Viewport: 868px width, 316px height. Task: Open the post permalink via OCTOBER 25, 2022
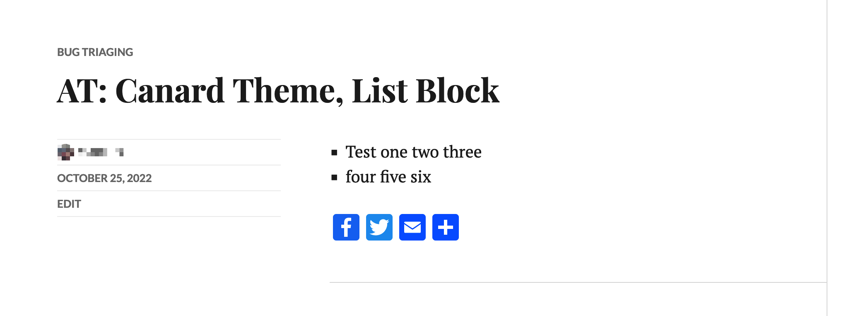tap(104, 178)
